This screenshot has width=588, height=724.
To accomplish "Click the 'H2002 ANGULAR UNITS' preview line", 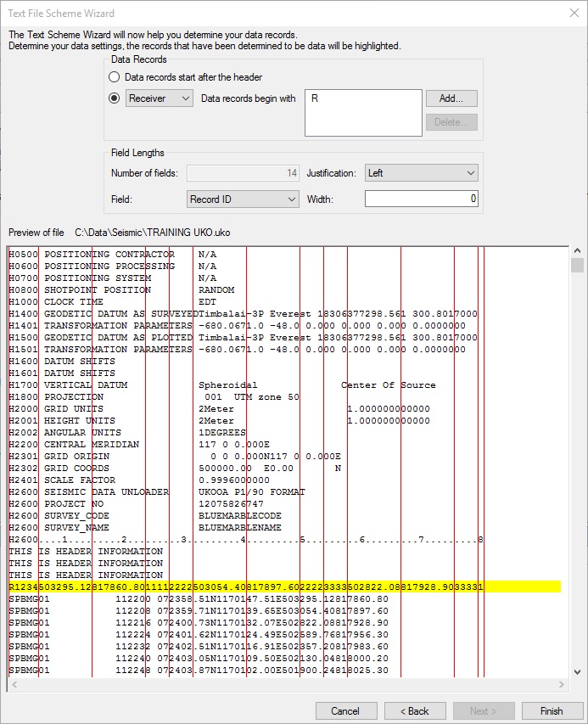I will pos(127,433).
